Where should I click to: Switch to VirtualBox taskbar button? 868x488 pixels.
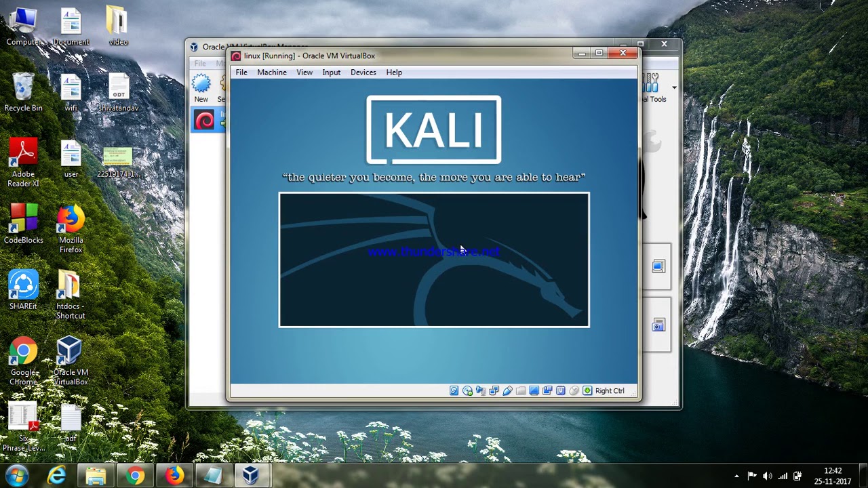[252, 476]
